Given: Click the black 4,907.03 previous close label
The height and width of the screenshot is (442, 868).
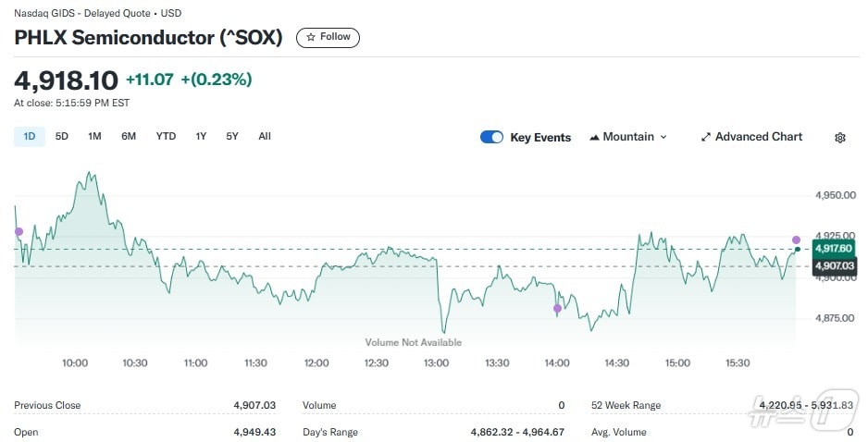Looking at the screenshot, I should click(x=831, y=266).
